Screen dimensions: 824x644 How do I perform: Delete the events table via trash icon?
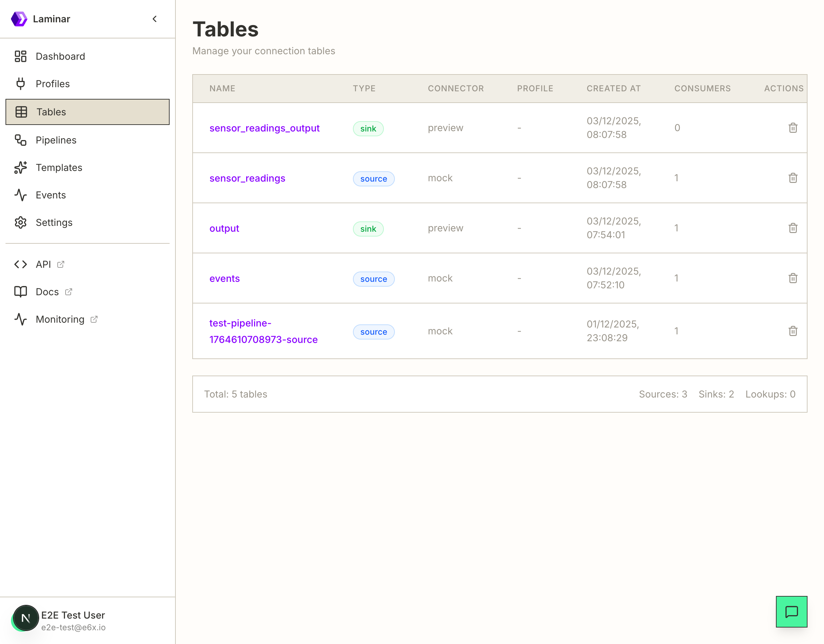[x=793, y=278]
